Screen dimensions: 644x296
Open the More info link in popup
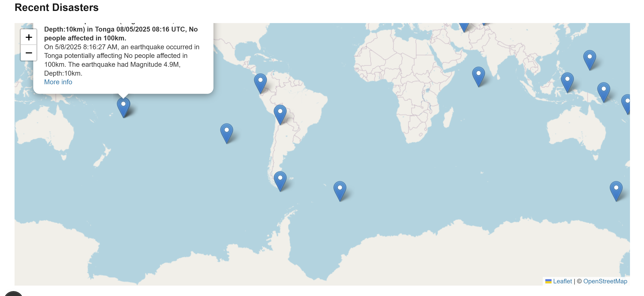coord(58,82)
